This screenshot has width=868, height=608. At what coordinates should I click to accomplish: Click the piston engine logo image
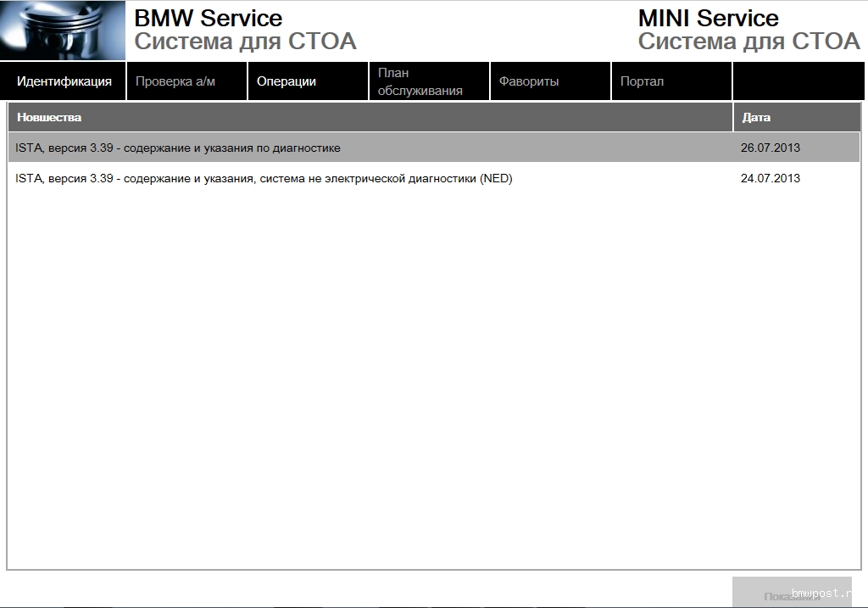click(x=62, y=31)
